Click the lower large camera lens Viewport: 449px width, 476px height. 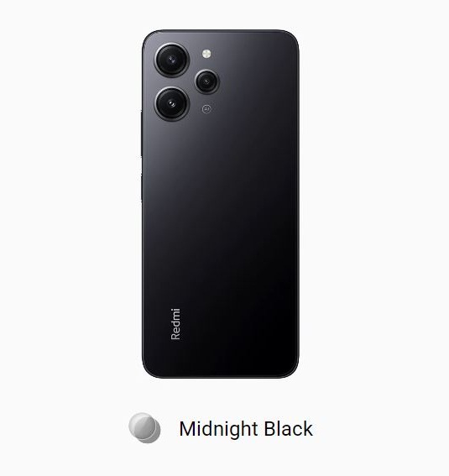coord(172,103)
